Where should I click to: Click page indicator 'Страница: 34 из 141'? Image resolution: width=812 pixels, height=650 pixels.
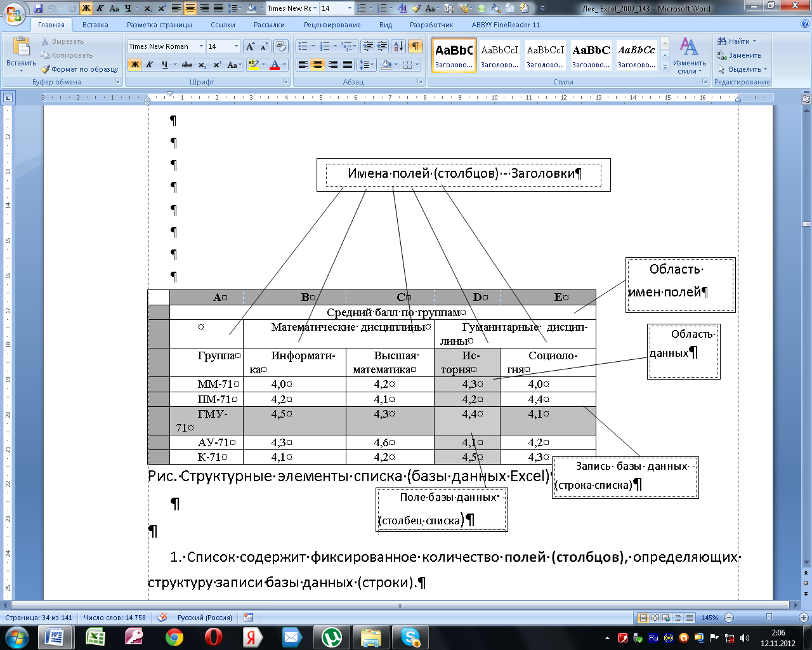[39, 618]
